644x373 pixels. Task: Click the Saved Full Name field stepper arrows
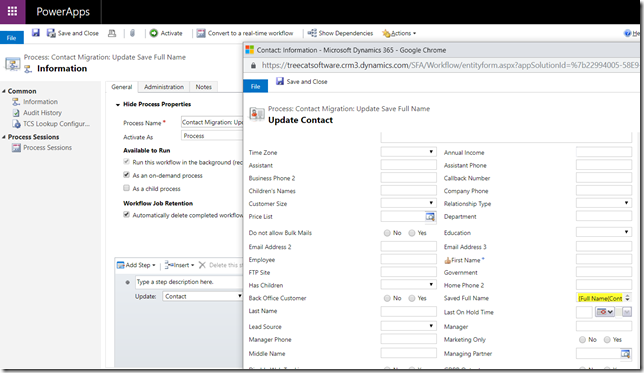pos(628,298)
